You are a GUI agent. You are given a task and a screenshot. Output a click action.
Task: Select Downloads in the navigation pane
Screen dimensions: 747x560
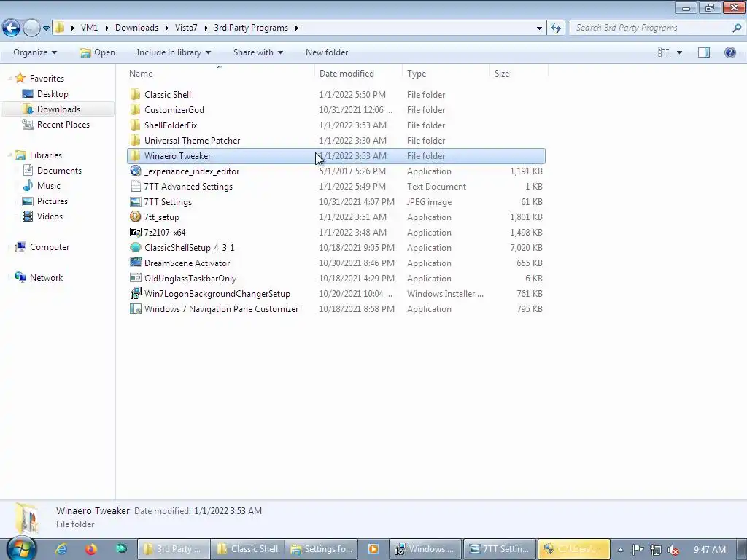tap(58, 109)
